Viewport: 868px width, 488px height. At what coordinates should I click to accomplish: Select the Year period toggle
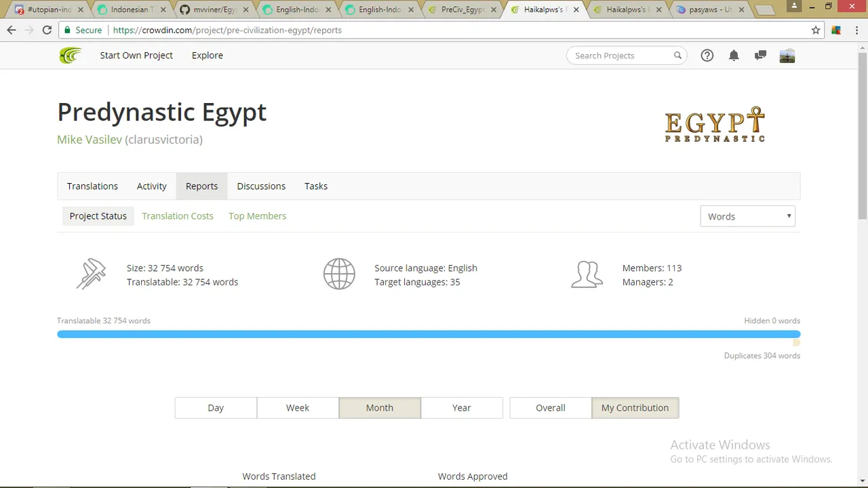(x=462, y=407)
